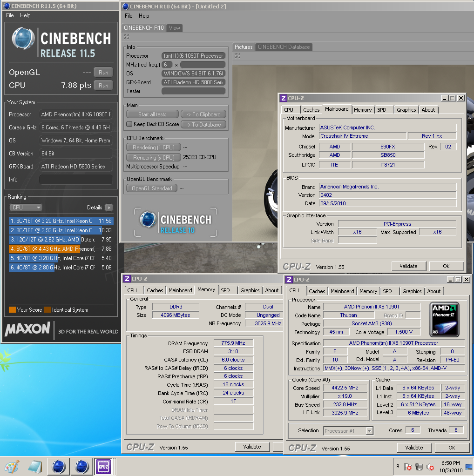Click Cinebench R10 title bar sphere icon

[x=126, y=7]
